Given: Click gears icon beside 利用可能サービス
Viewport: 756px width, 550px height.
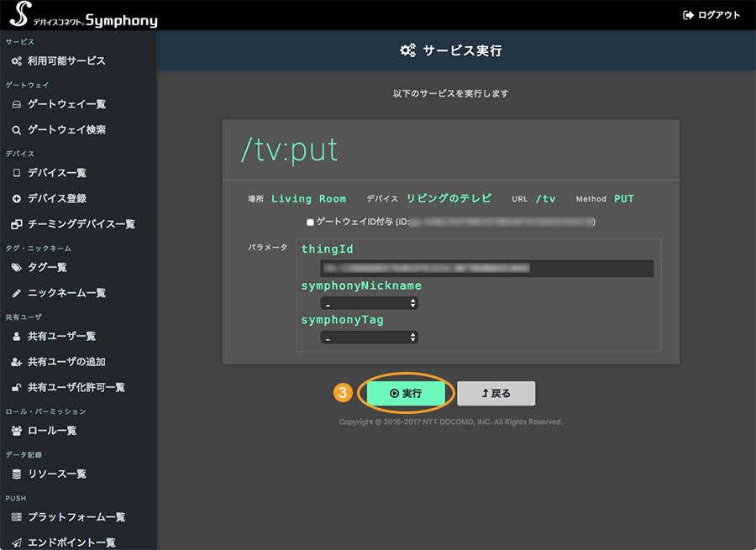Looking at the screenshot, I should tap(17, 61).
